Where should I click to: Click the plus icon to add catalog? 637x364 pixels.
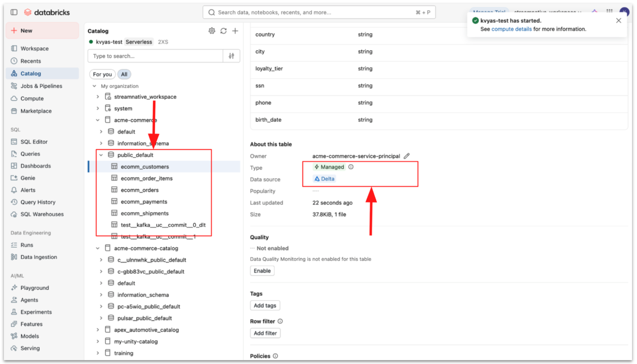tap(235, 31)
